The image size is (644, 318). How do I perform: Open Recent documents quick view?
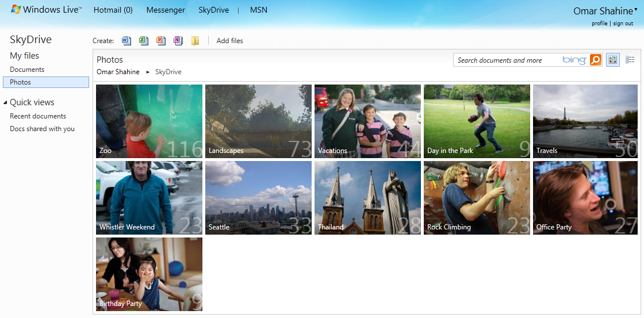[38, 116]
